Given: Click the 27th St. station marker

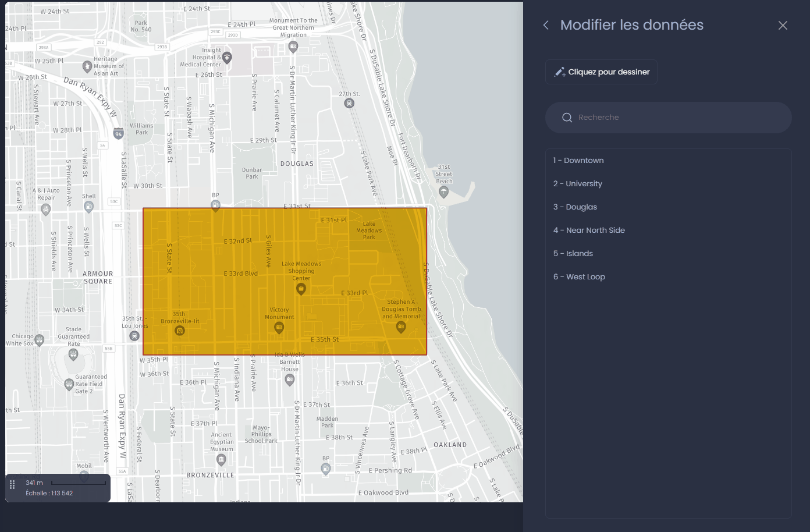Looking at the screenshot, I should pos(349,103).
